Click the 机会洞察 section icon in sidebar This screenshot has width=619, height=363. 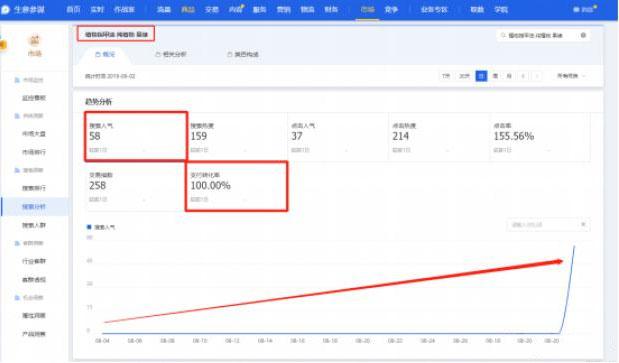pyautogui.click(x=17, y=298)
